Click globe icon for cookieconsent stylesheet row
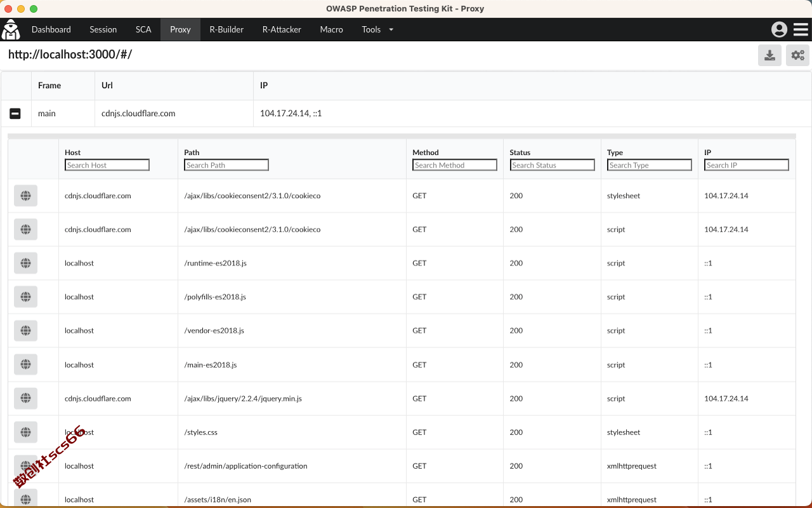812x508 pixels. coord(25,196)
